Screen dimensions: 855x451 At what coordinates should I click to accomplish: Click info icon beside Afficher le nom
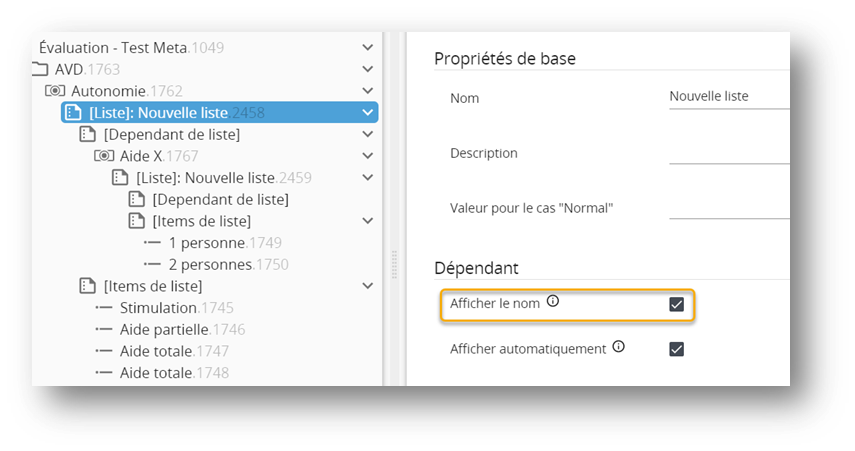tap(553, 301)
